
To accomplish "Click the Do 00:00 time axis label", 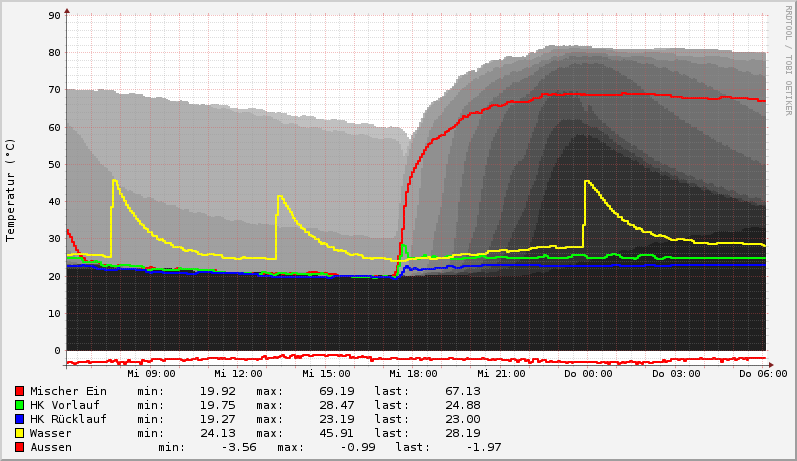I will point(587,373).
